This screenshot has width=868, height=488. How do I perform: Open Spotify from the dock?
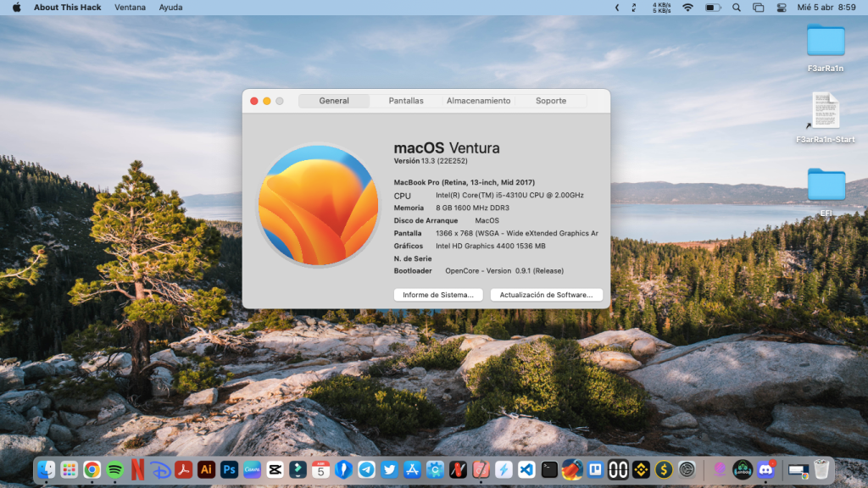(x=114, y=469)
